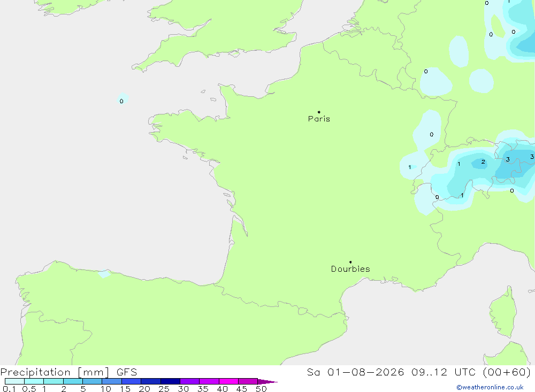Select the Dourbies location dot marker
Image resolution: width=535 pixels, height=392 pixels.
350,262
